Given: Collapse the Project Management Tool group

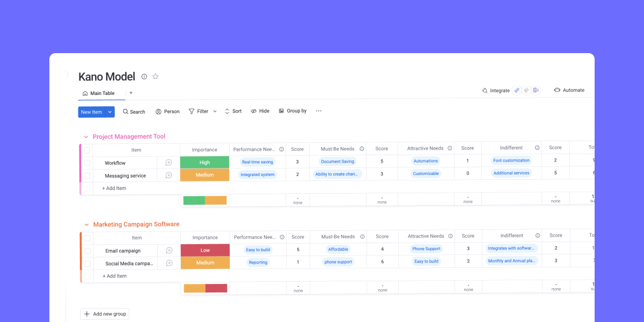Looking at the screenshot, I should tap(86, 137).
